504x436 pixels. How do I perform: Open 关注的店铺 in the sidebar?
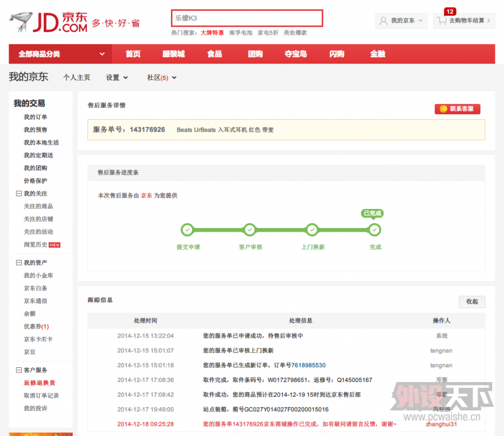click(x=38, y=219)
